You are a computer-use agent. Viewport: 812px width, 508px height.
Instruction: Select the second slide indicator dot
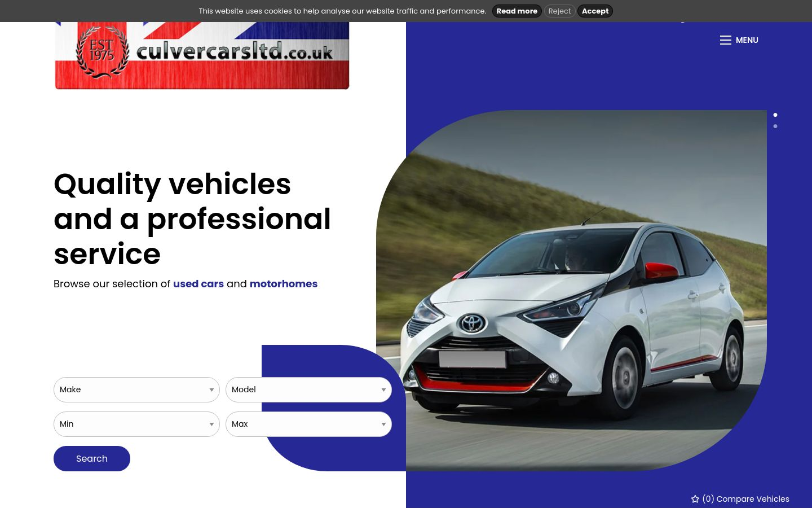775,126
